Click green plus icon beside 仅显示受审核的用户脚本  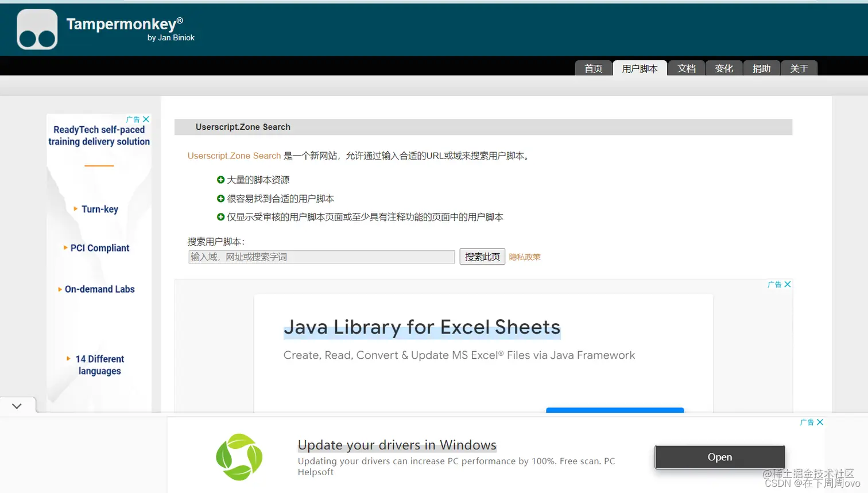(220, 217)
